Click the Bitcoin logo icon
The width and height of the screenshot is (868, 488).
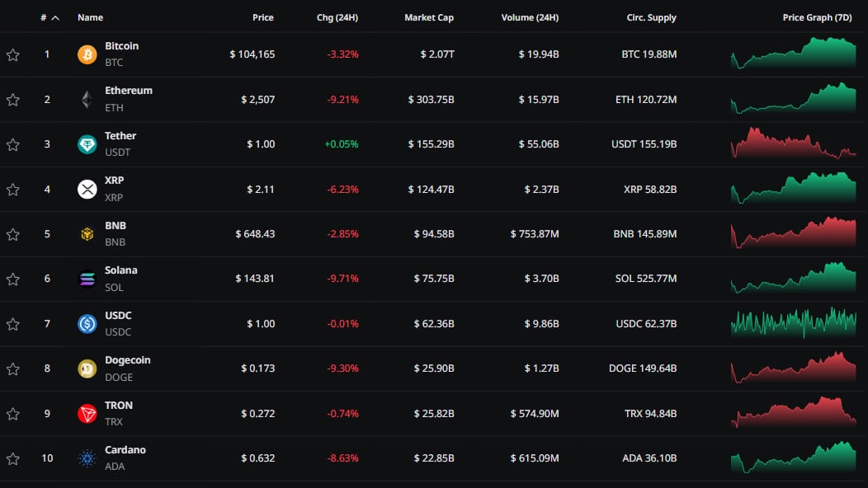(87, 54)
